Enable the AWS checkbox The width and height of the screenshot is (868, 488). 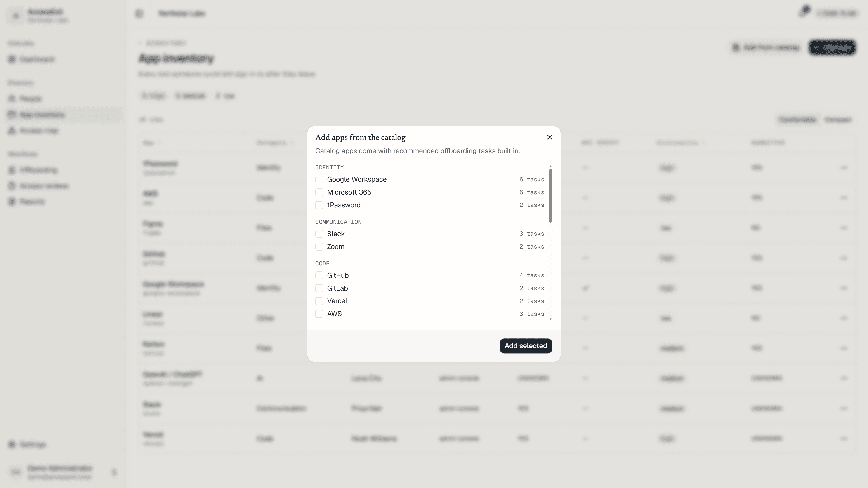point(319,314)
